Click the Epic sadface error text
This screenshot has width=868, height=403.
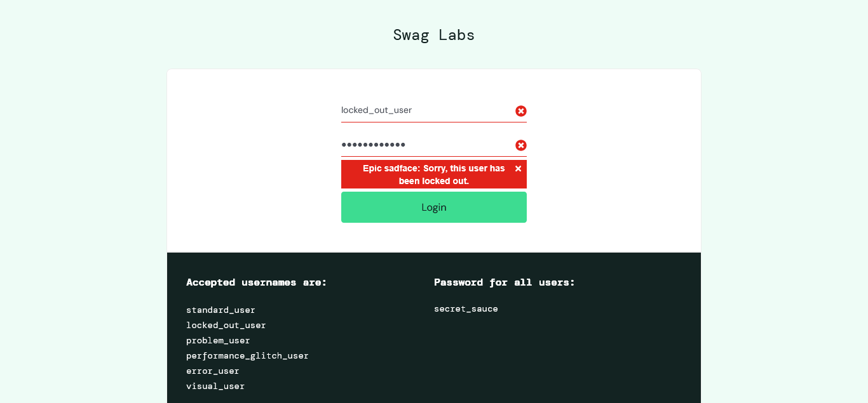[434, 175]
